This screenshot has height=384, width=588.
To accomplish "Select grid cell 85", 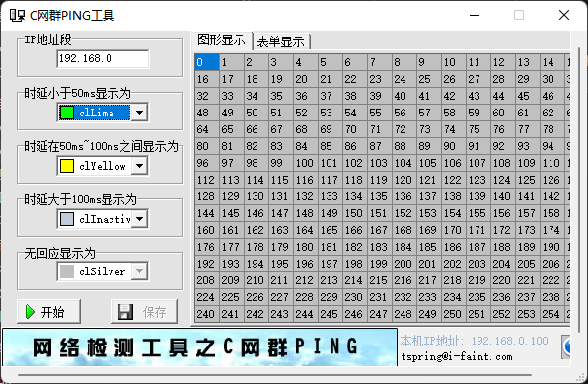I will (x=331, y=146).
